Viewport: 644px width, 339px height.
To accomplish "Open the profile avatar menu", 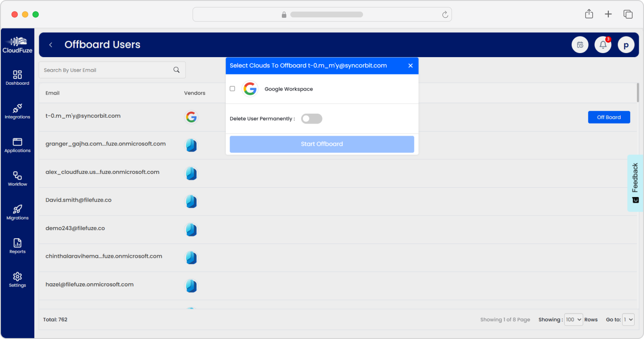I will [x=626, y=45].
